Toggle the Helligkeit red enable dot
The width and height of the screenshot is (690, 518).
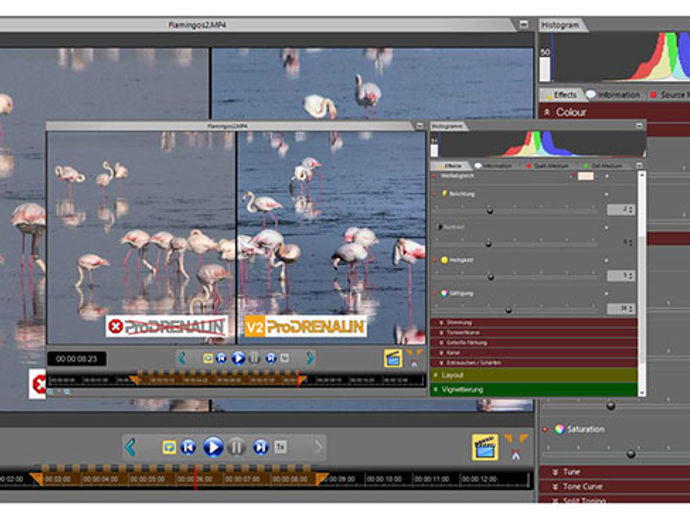click(434, 260)
